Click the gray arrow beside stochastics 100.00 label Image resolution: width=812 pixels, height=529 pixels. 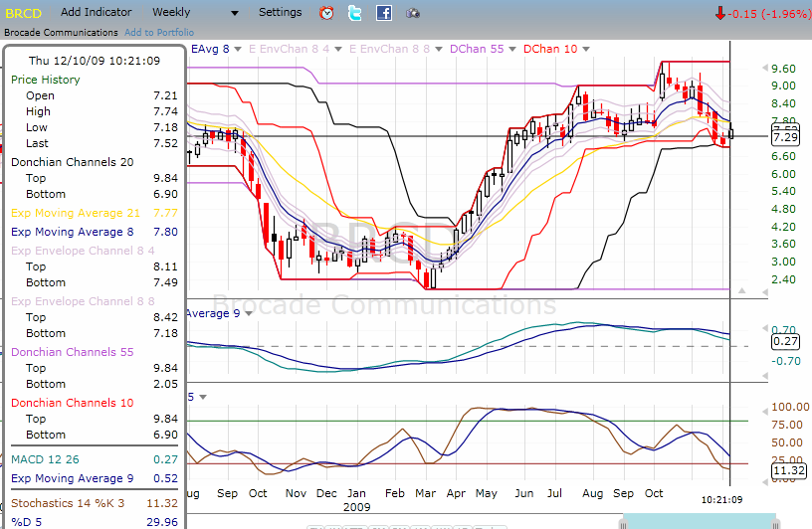[765, 412]
